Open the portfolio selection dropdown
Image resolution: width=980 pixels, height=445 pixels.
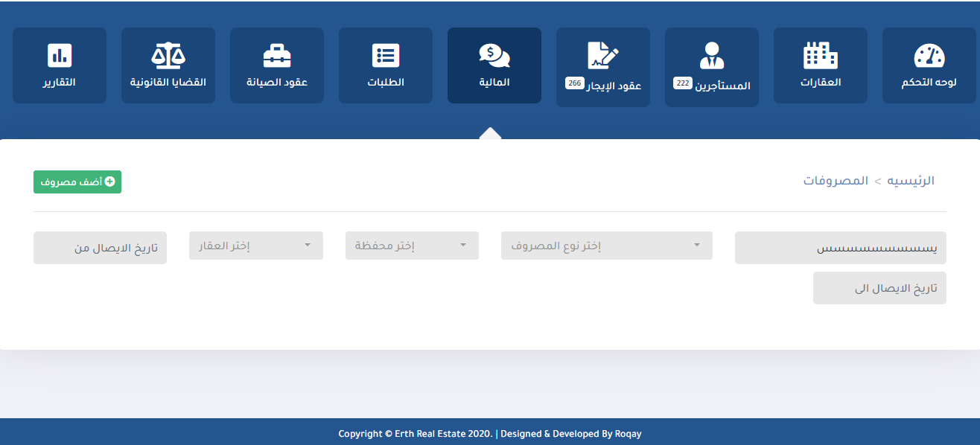coord(412,246)
